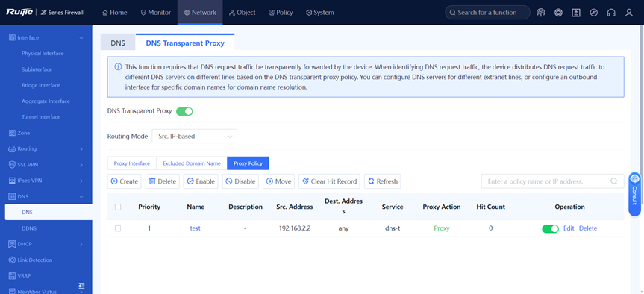Viewport: 644px width, 294px height.
Task: Click the Create button
Action: pyautogui.click(x=125, y=181)
